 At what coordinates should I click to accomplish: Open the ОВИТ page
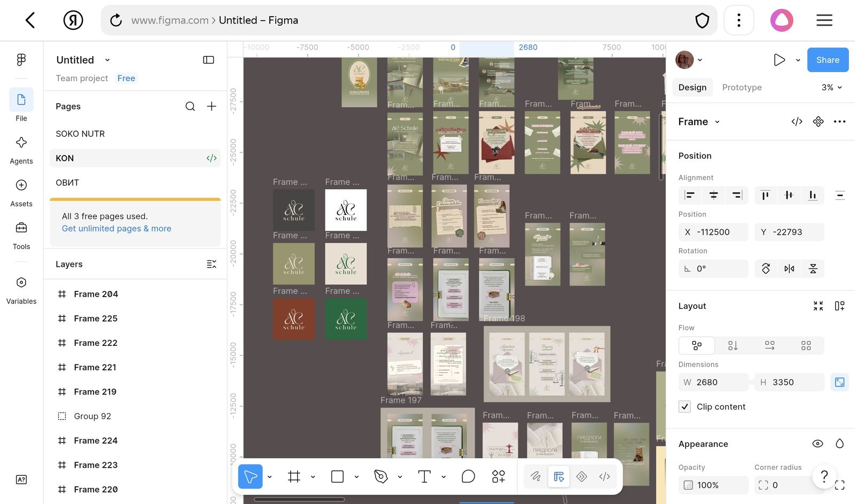[135, 183]
